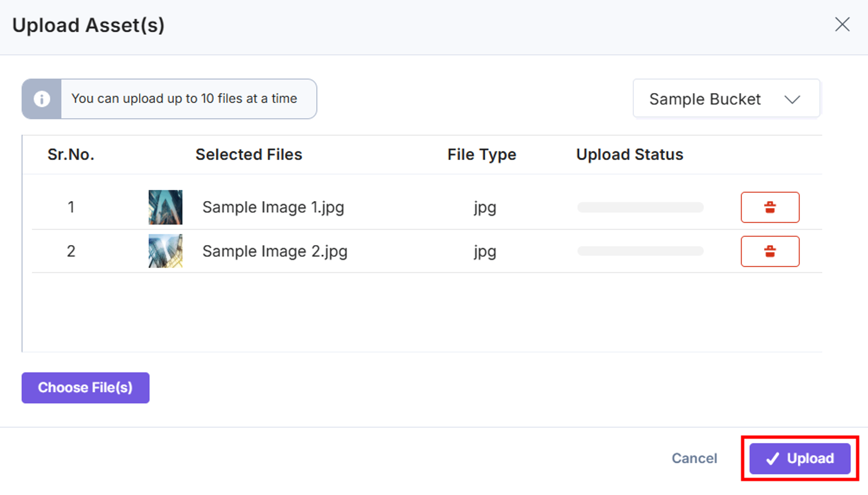
Task: Open the Sample Image 2.jpg thumbnail
Action: coord(165,251)
